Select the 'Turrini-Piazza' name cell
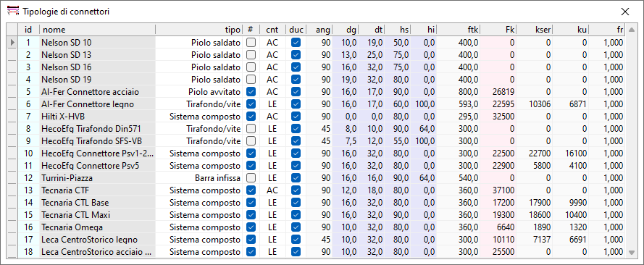 point(97,177)
